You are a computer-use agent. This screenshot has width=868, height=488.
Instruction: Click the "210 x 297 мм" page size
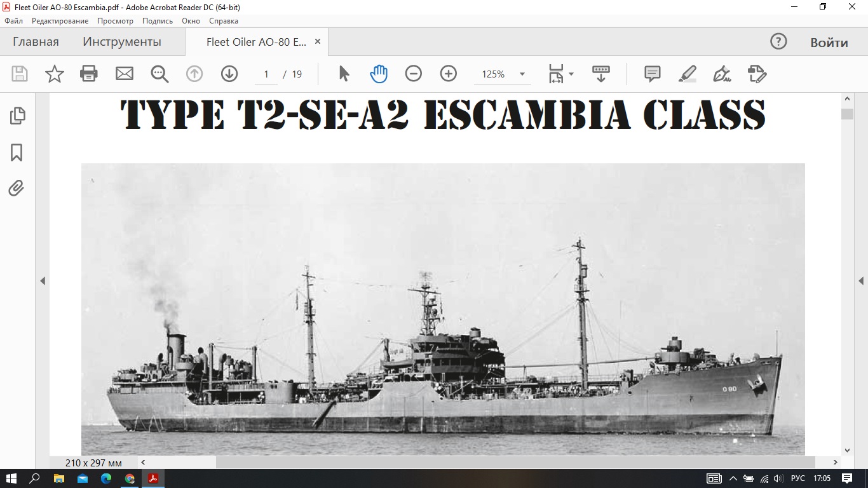[x=93, y=463]
